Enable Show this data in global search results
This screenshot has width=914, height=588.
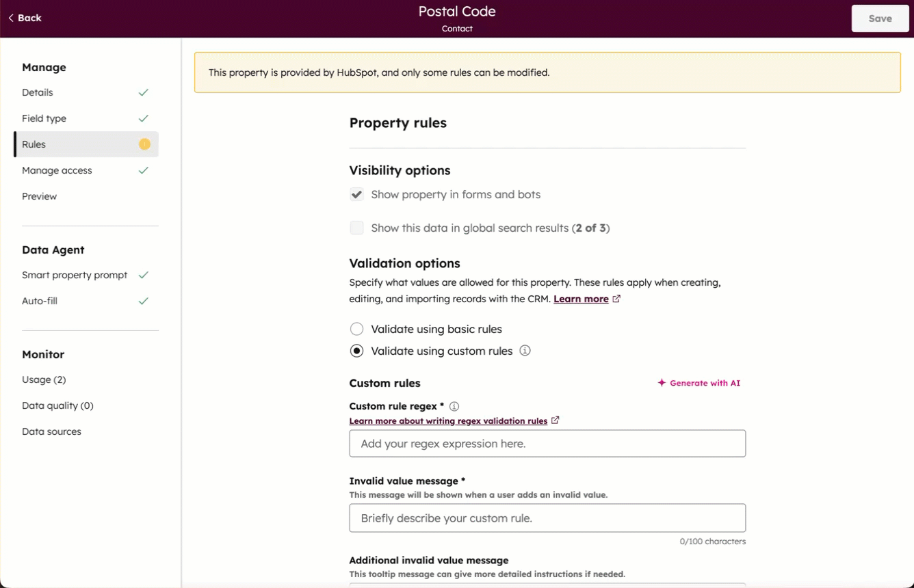coord(356,227)
